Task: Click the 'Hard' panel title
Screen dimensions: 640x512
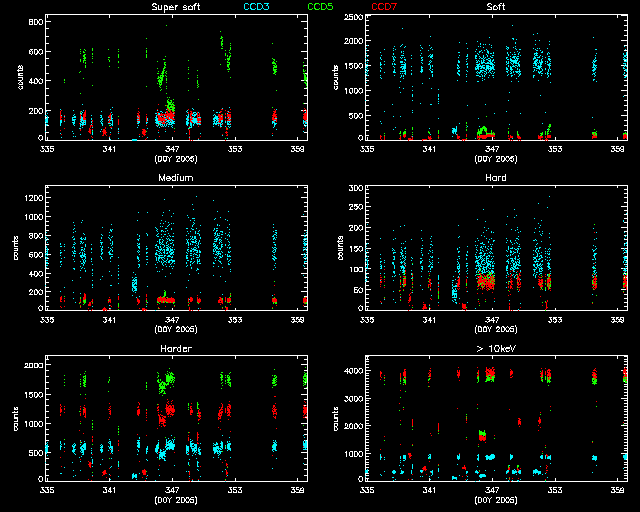Action: point(494,178)
